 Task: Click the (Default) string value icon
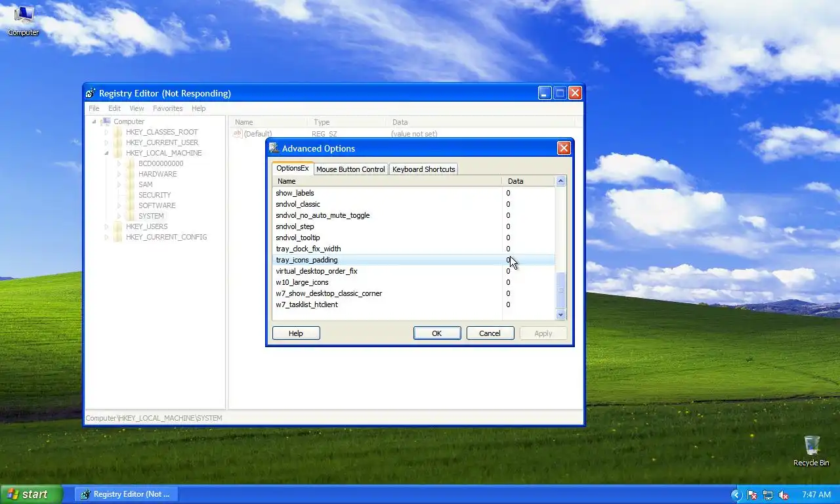[x=238, y=134]
